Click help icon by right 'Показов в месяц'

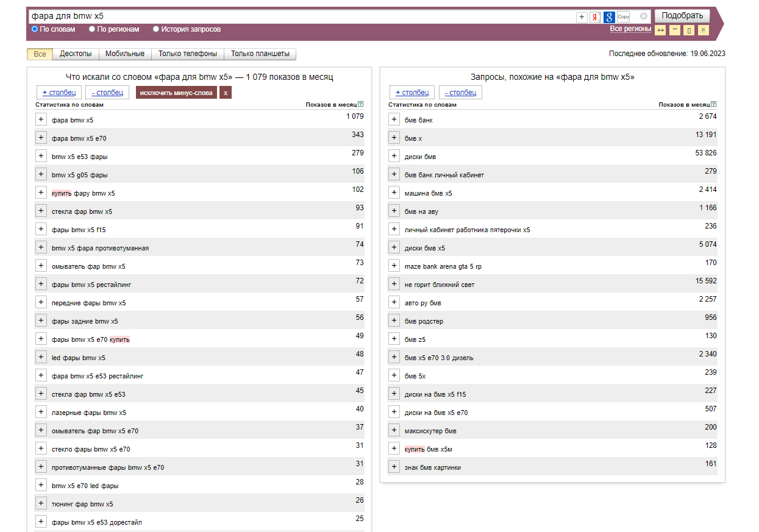click(714, 104)
